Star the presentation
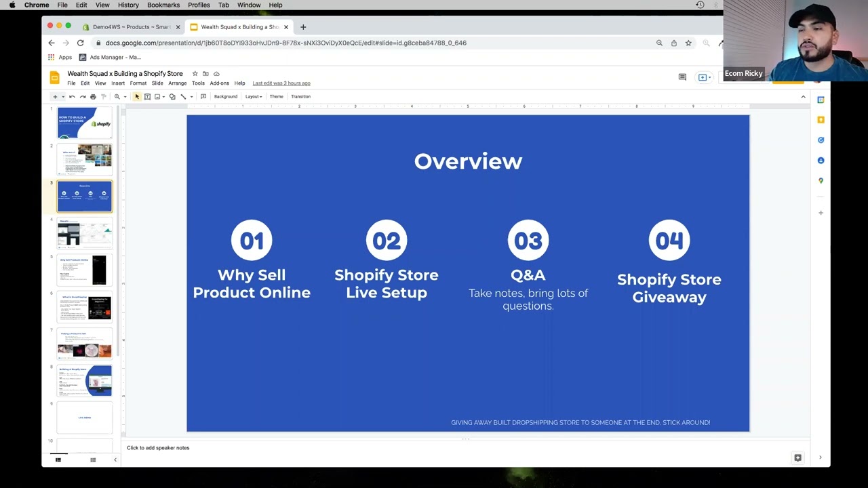 point(195,73)
